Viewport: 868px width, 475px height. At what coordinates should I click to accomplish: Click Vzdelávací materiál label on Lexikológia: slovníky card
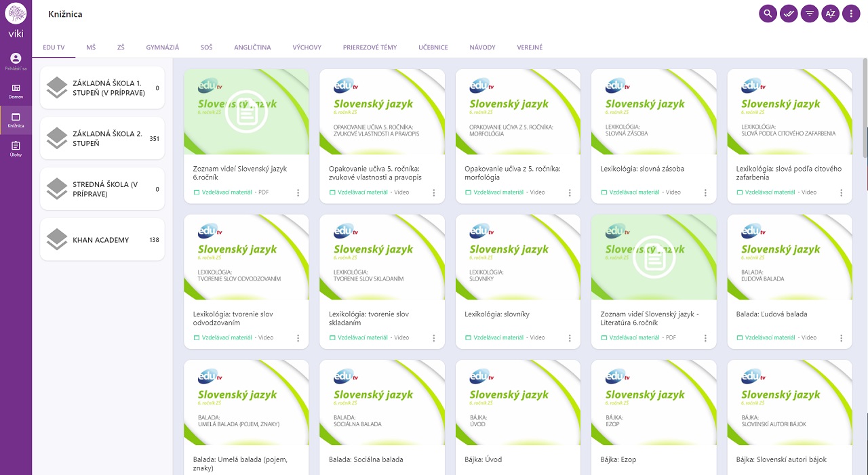[x=498, y=337]
